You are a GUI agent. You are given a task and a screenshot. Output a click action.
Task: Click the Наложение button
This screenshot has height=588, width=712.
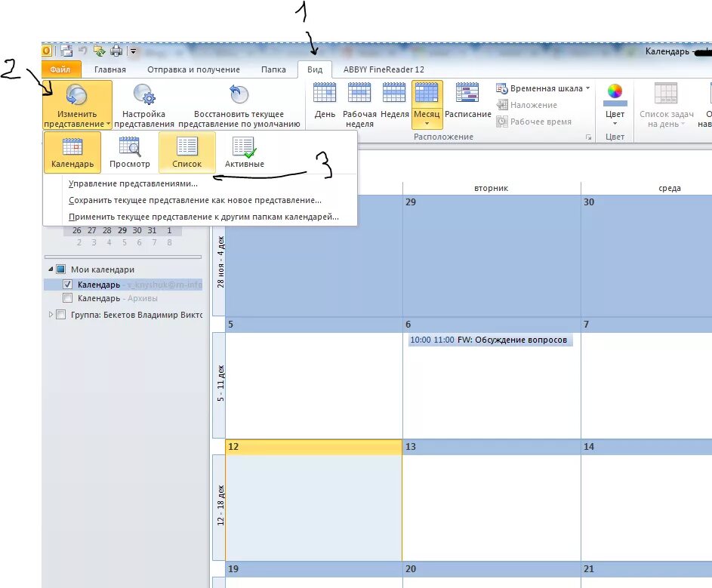coord(527,105)
